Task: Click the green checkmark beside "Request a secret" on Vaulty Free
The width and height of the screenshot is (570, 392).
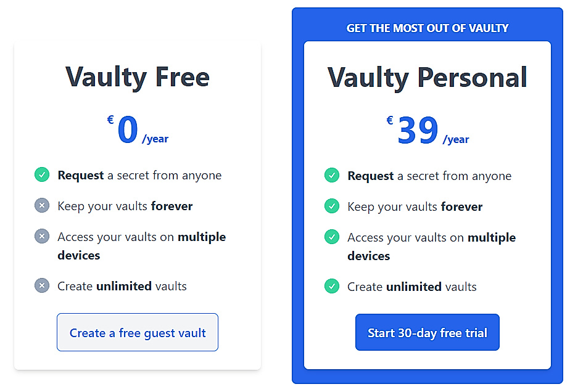Action: click(x=41, y=175)
